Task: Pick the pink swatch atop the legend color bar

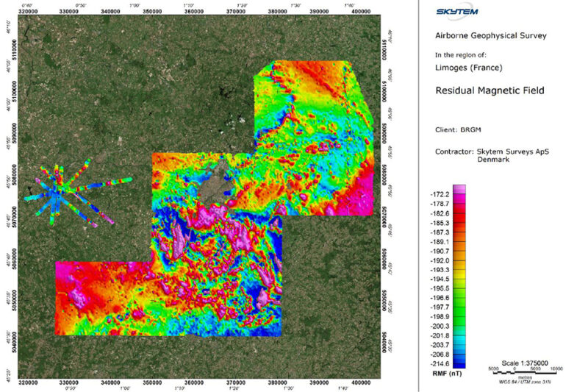Action: (459, 189)
